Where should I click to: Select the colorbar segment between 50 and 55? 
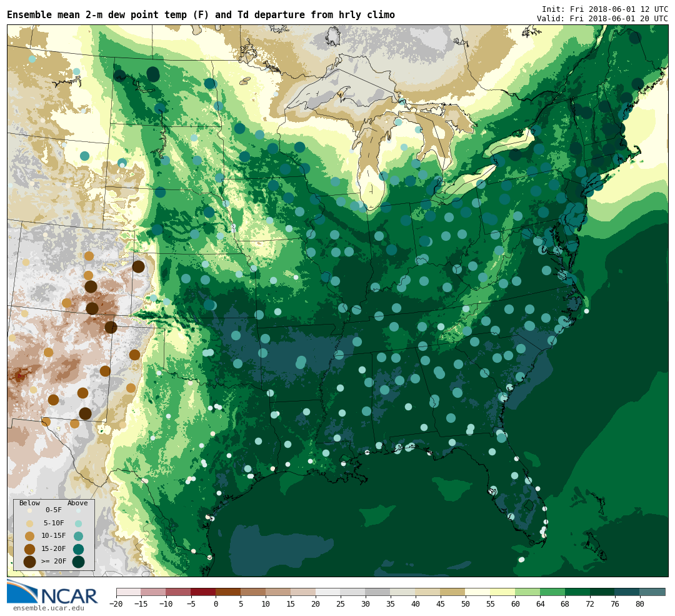pyautogui.click(x=477, y=592)
